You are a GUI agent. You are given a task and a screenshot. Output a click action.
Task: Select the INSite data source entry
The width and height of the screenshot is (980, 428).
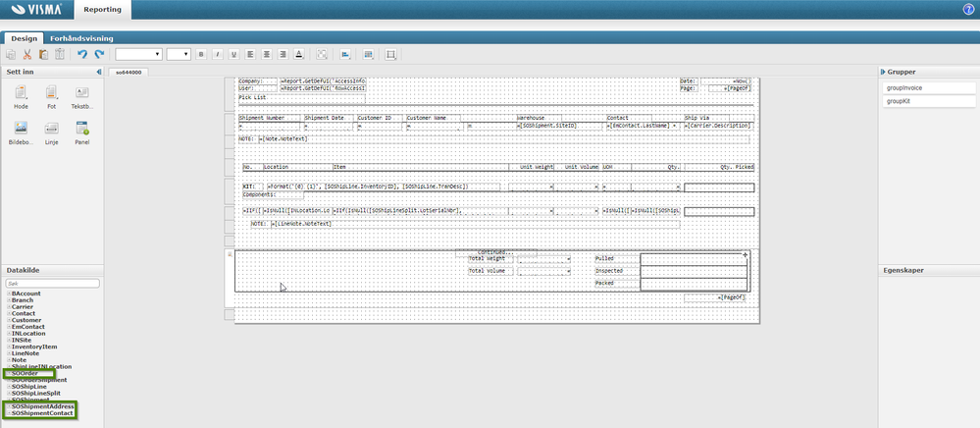pyautogui.click(x=22, y=340)
